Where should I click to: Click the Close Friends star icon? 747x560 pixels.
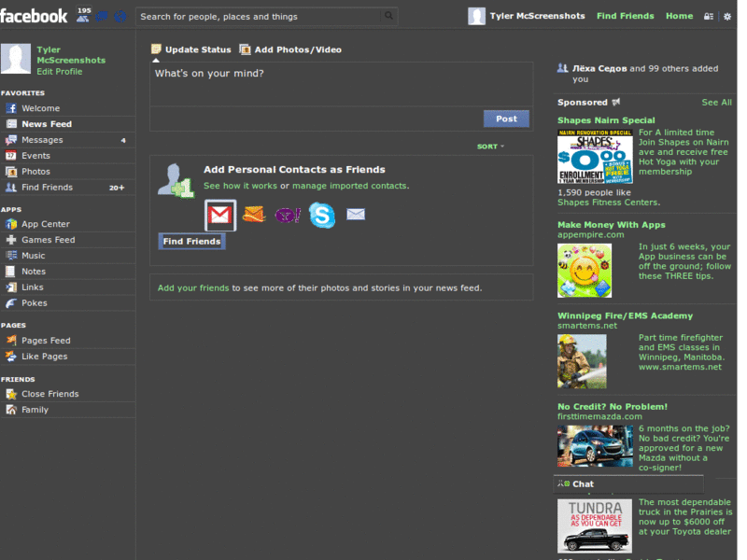[11, 394]
